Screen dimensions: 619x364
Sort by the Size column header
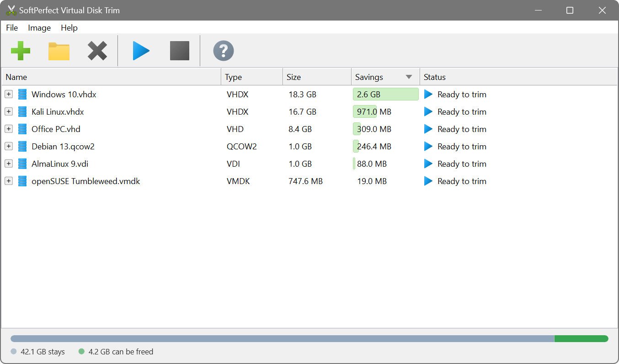pyautogui.click(x=317, y=77)
